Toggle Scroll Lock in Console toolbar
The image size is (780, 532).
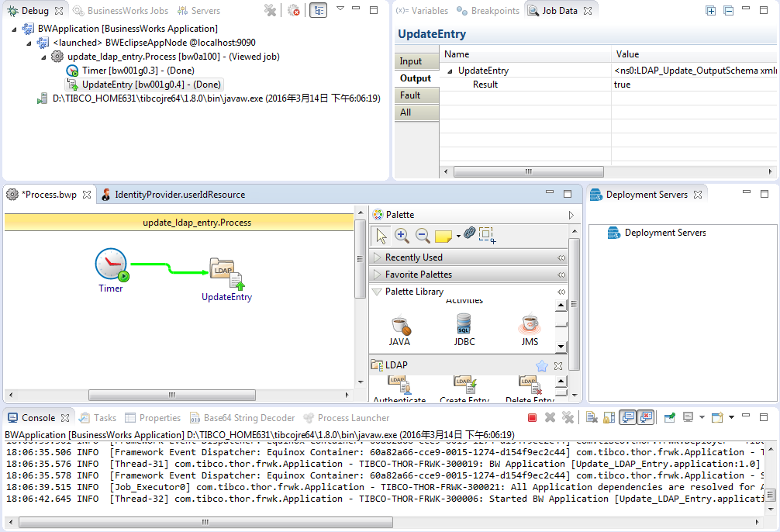click(x=609, y=417)
